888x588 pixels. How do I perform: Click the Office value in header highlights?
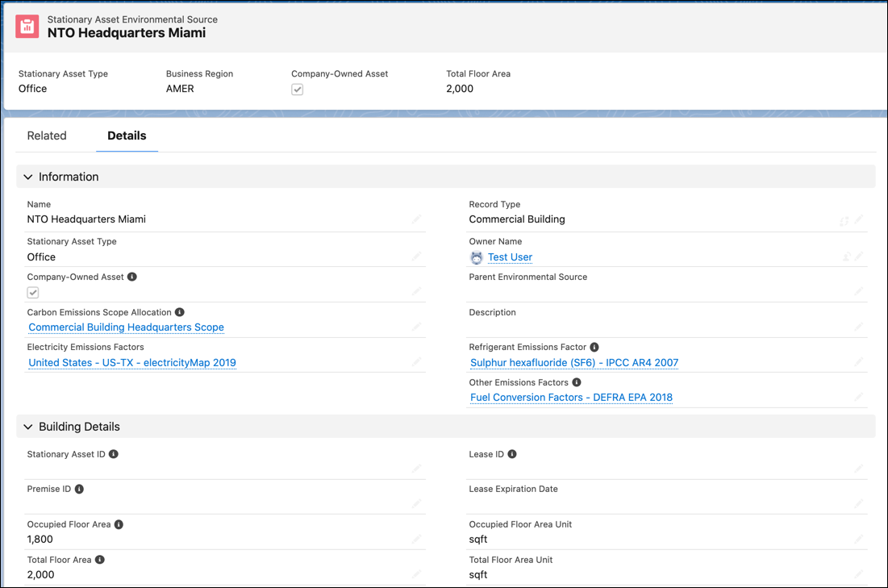pos(33,89)
